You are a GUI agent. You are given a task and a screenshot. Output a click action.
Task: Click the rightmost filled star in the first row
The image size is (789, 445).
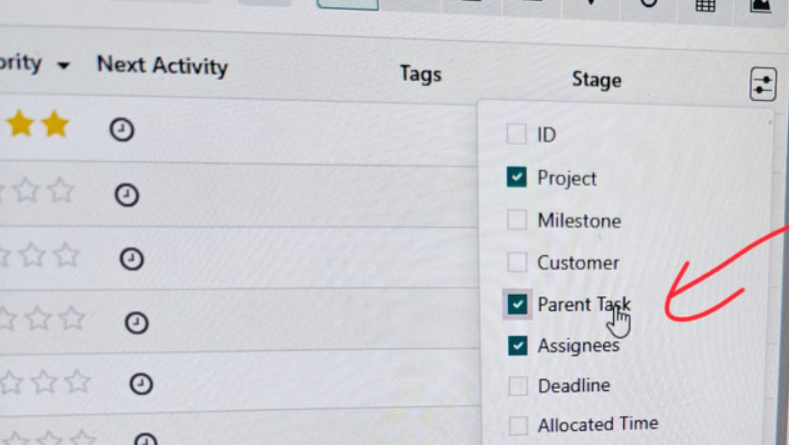click(55, 125)
